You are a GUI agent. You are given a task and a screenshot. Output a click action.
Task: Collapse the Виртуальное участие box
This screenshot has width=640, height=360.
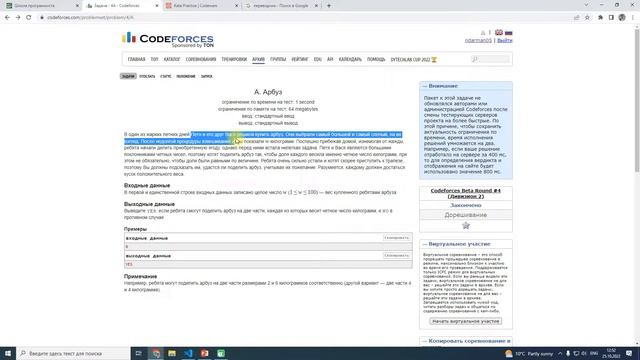(x=424, y=244)
